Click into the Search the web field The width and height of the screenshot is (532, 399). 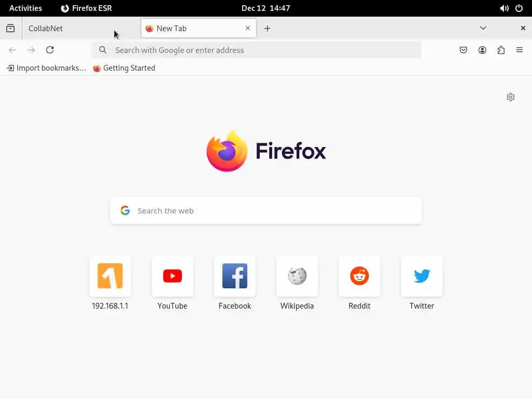[x=266, y=211]
